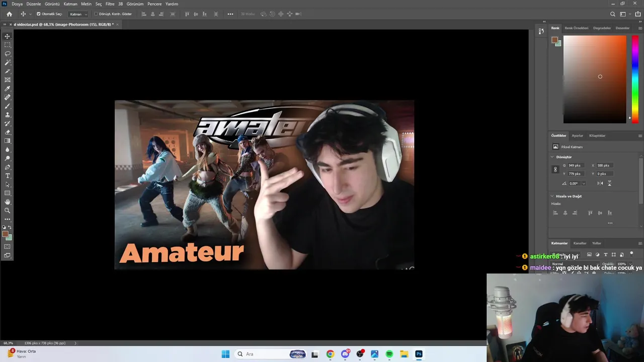
Task: Select the Frame tool
Action: coord(8,79)
